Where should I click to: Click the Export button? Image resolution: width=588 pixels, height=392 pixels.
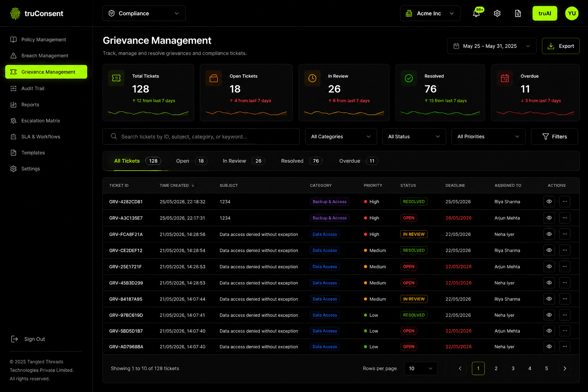tap(561, 46)
